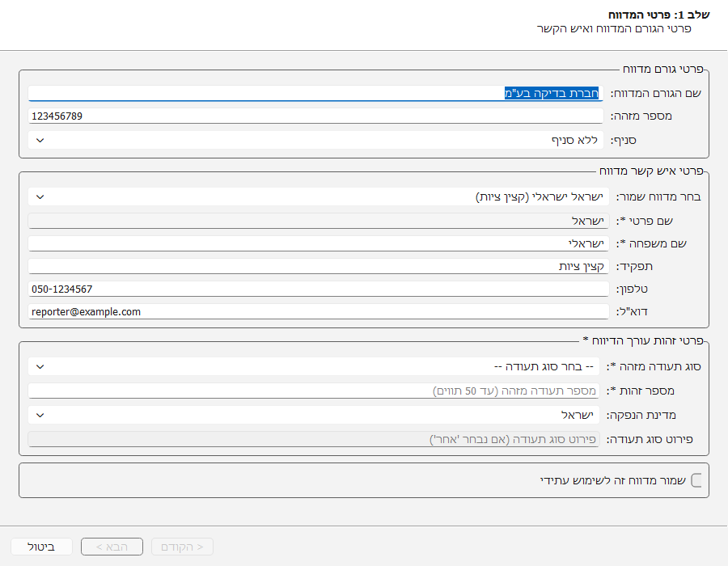Expand the 'מדינת הנפקה' country dropdown
This screenshot has height=566, width=728.
pos(317,415)
